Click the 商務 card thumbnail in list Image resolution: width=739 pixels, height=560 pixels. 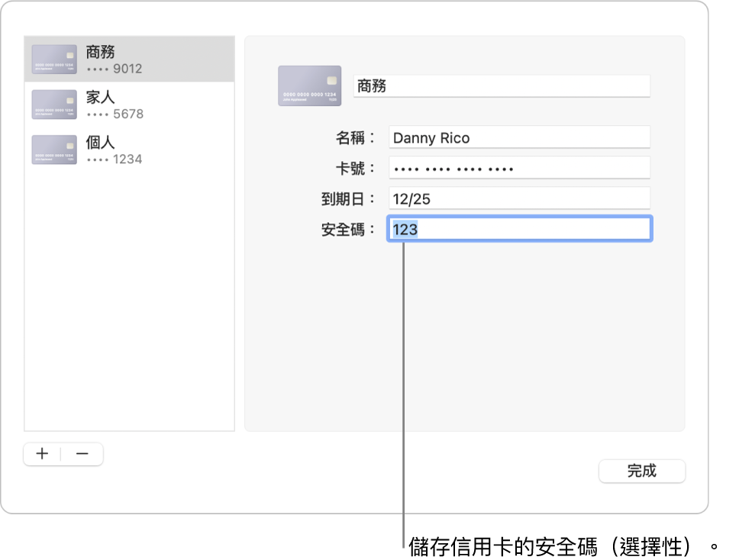[x=54, y=60]
